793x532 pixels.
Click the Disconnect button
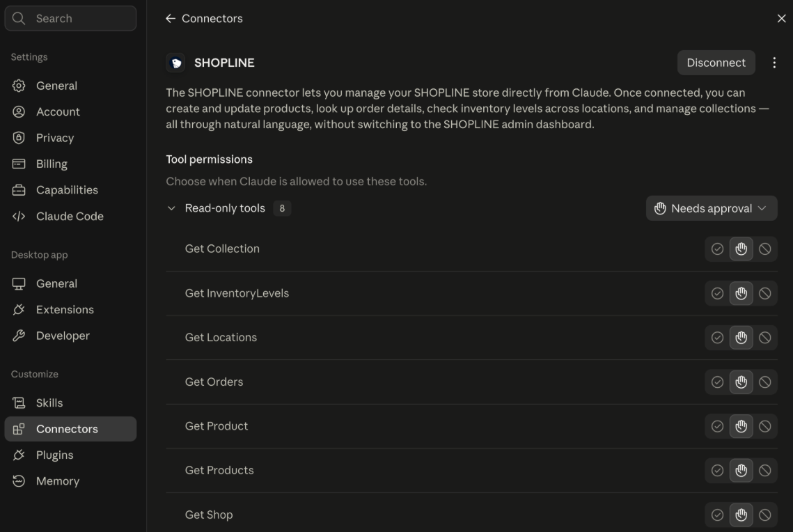[x=716, y=63]
